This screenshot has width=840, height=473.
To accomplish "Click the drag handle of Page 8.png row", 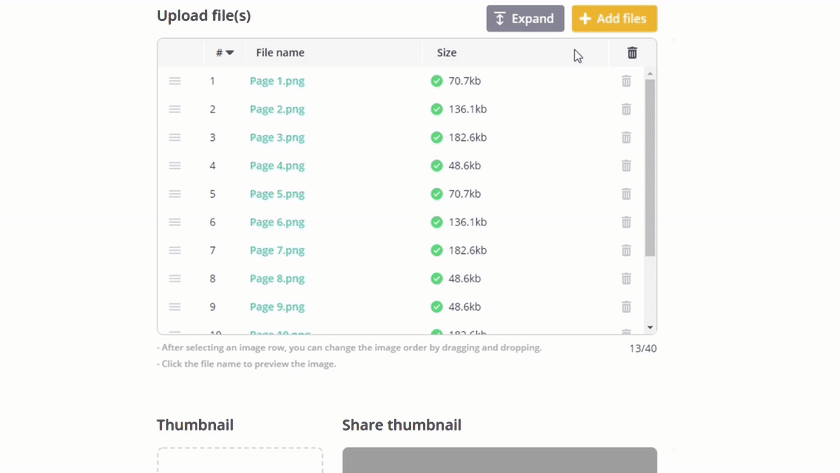I will (175, 279).
